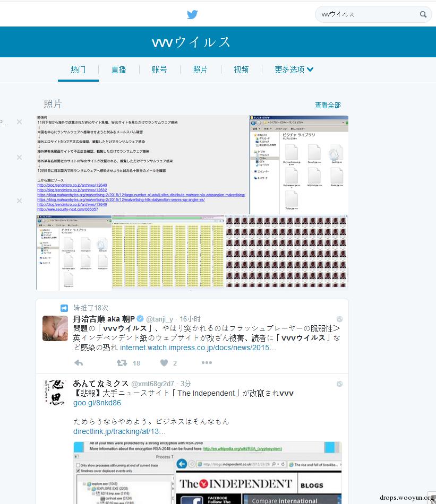Screen dimensions: 436x504
Task: Click the Twitter bird logo
Action: coord(192,14)
